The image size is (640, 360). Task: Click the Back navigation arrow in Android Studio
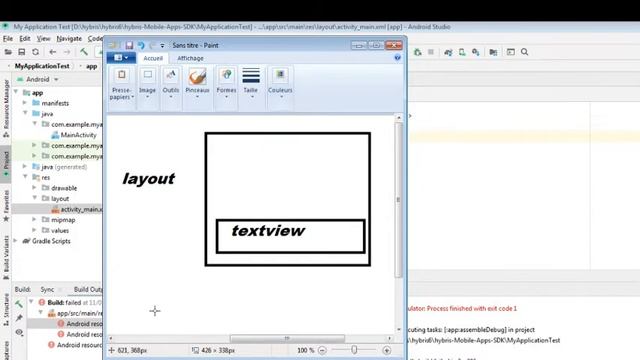pos(53,52)
